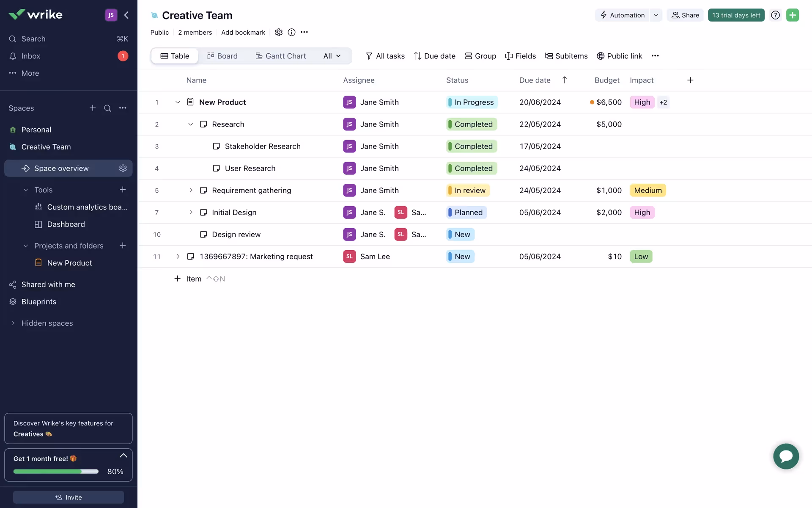
Task: Expand the Requirement gathering row
Action: point(191,190)
